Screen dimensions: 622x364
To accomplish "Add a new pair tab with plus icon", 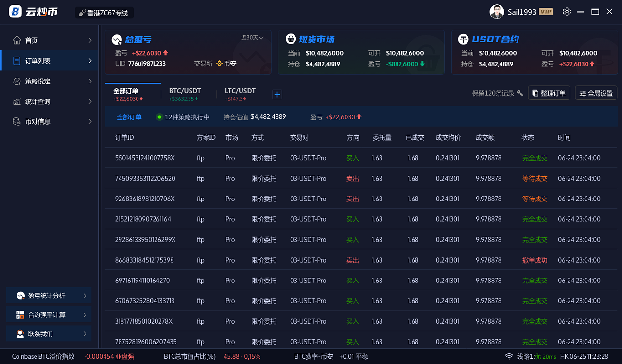I will [277, 95].
